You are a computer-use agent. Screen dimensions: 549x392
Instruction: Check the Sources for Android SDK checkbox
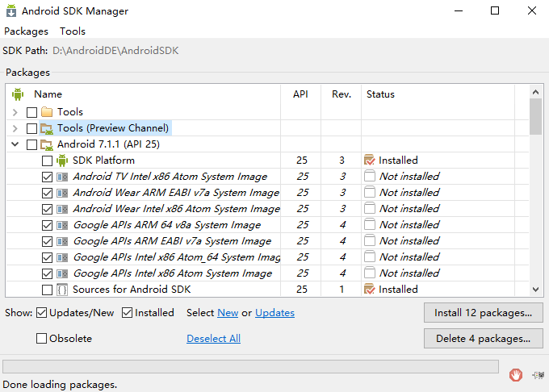tap(47, 290)
